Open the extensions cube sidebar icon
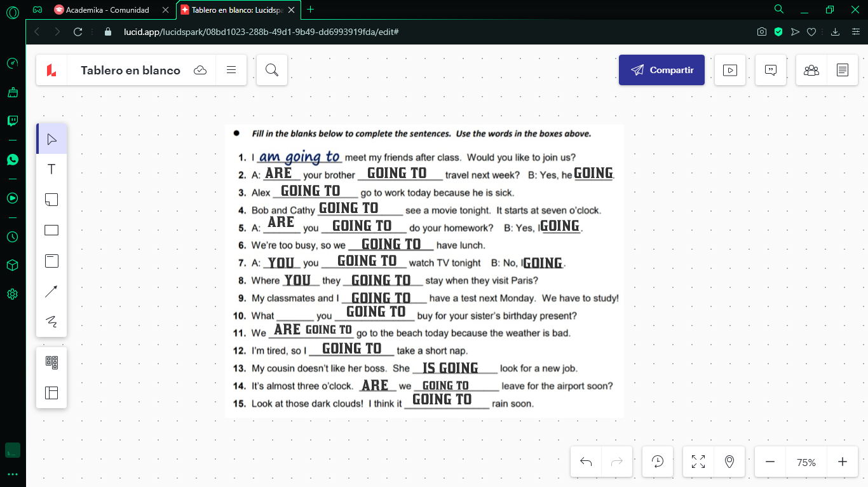The height and width of the screenshot is (487, 868). point(13,265)
